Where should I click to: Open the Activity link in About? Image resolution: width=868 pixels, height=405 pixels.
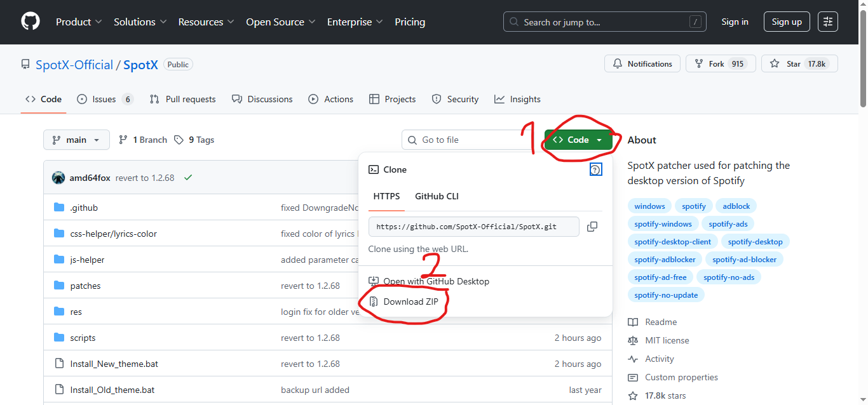point(660,359)
